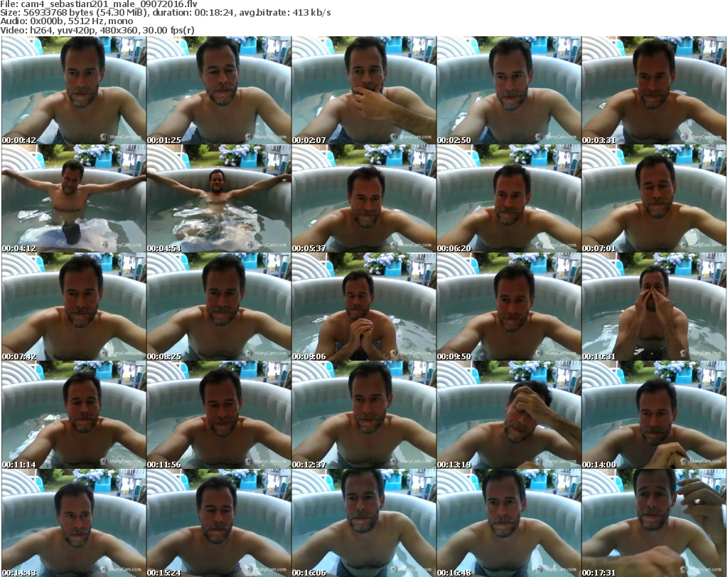
Task: Select the thumbnail at 00:14:43
Action: click(74, 523)
